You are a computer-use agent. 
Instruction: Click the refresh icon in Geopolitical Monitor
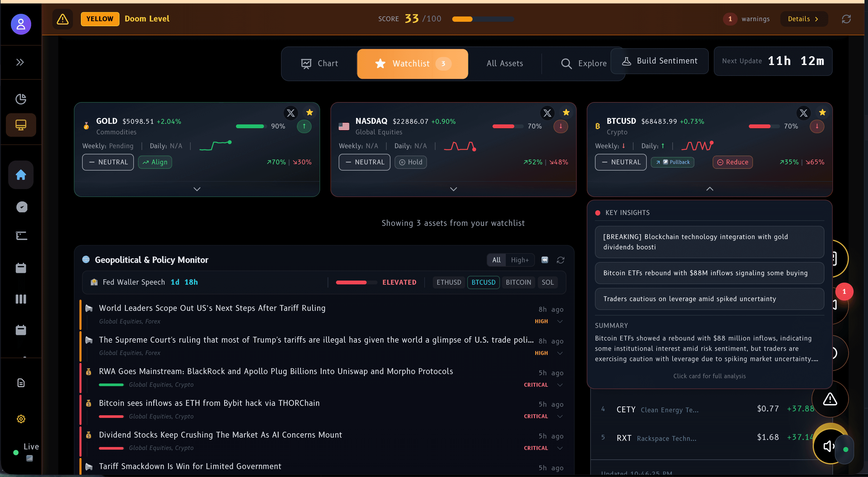pos(560,260)
